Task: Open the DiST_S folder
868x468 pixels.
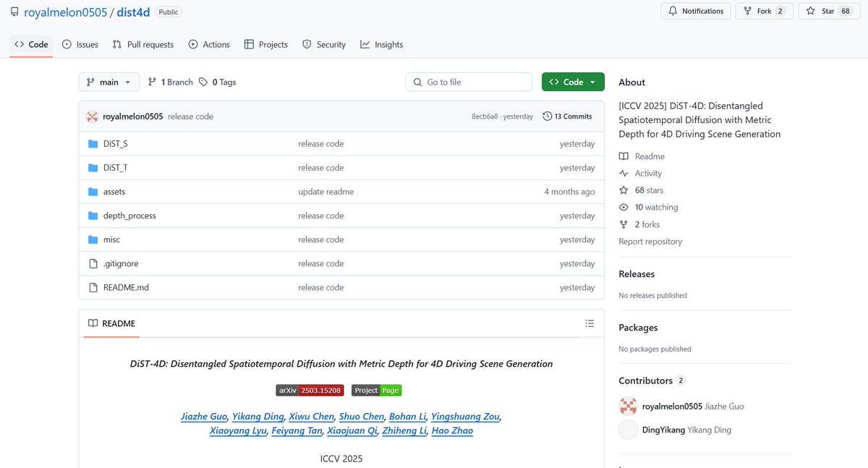Action: pos(116,144)
